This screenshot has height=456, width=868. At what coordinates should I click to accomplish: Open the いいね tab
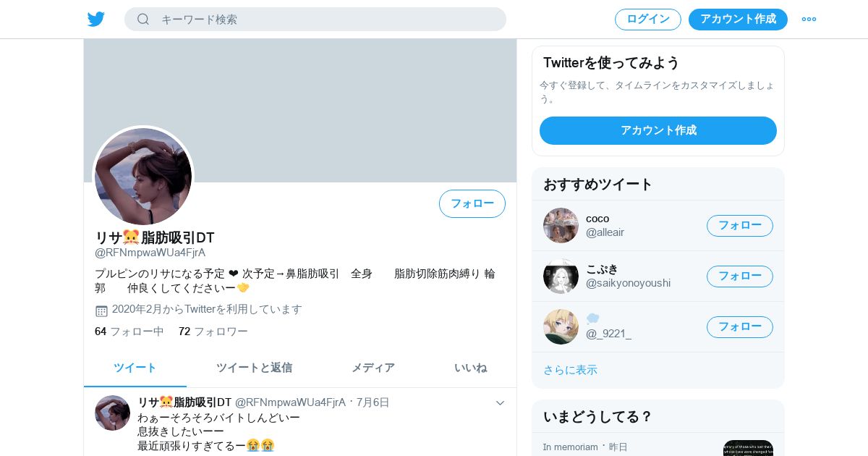(470, 368)
